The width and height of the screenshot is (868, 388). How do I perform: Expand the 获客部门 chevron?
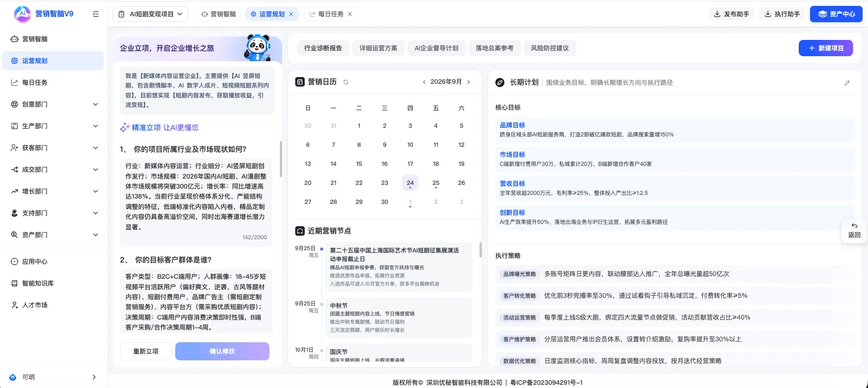coord(96,148)
